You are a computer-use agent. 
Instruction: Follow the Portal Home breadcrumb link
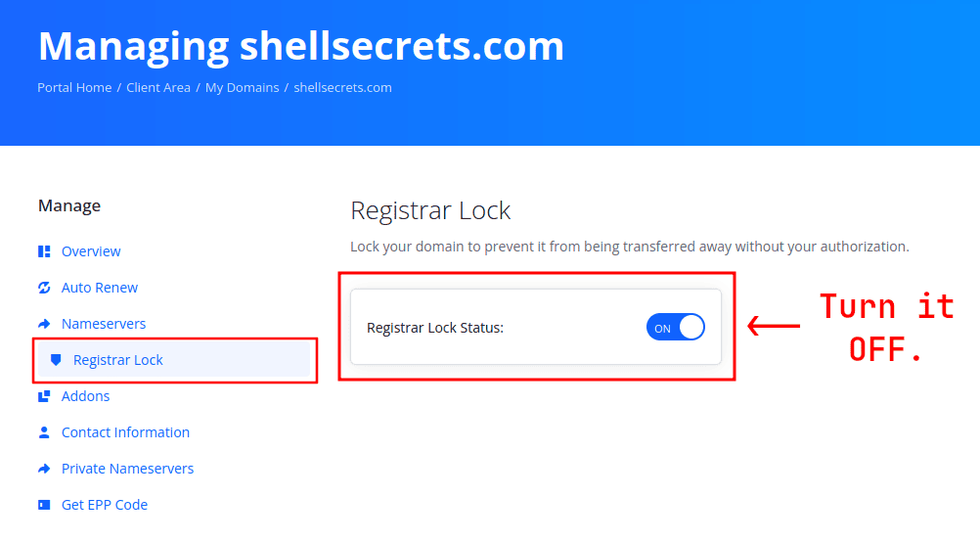[x=74, y=88]
